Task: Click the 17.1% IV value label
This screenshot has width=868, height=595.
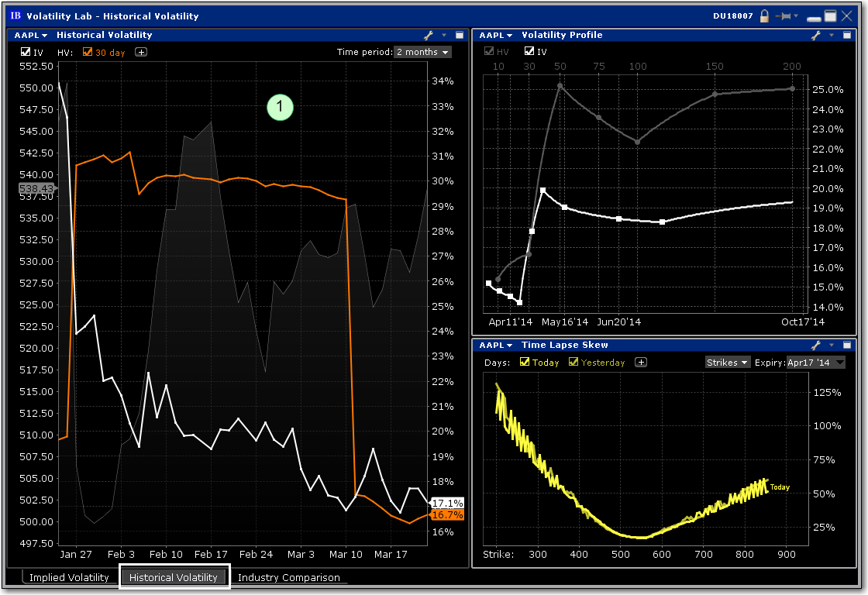Action: pyautogui.click(x=447, y=503)
